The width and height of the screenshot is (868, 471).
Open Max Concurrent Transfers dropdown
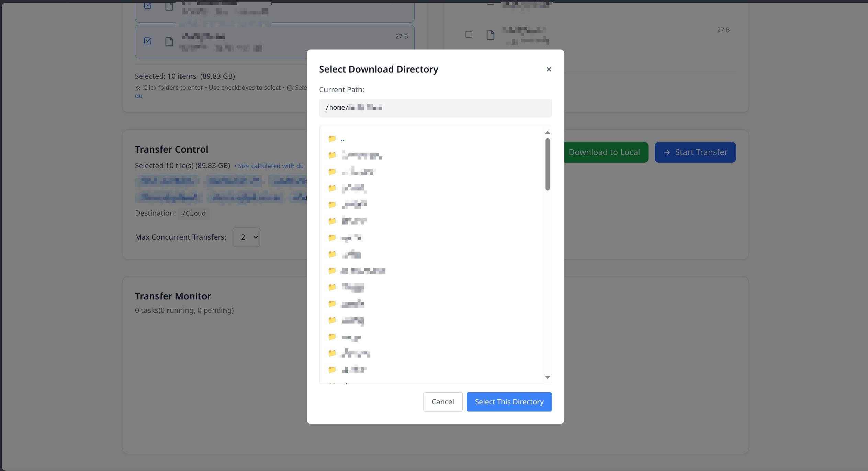click(x=246, y=237)
